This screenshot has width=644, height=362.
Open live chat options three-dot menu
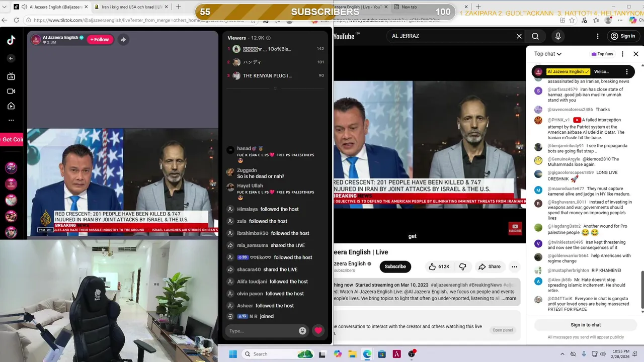[x=622, y=54]
